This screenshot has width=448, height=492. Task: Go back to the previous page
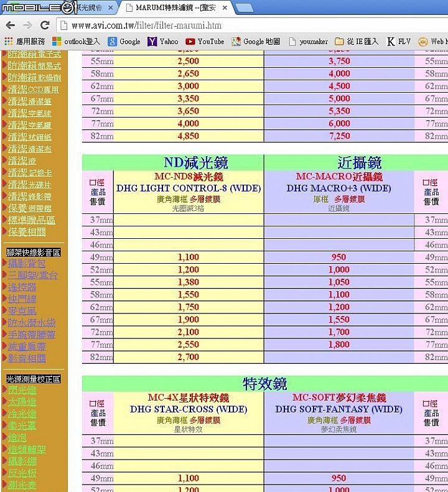(x=10, y=25)
